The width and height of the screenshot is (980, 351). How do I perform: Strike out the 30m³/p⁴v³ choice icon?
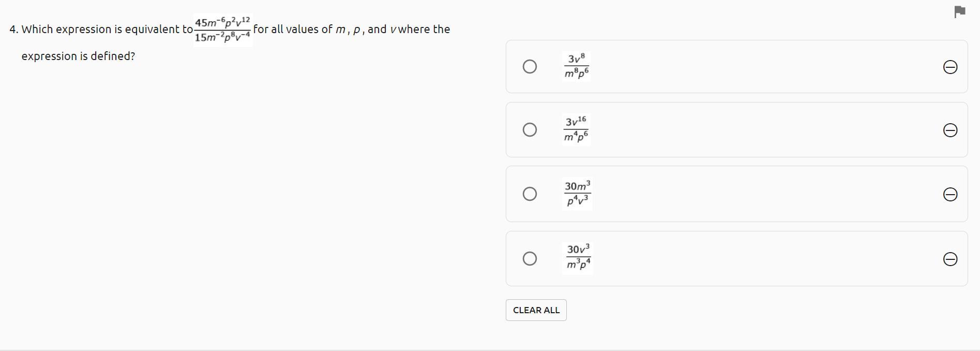click(x=950, y=195)
